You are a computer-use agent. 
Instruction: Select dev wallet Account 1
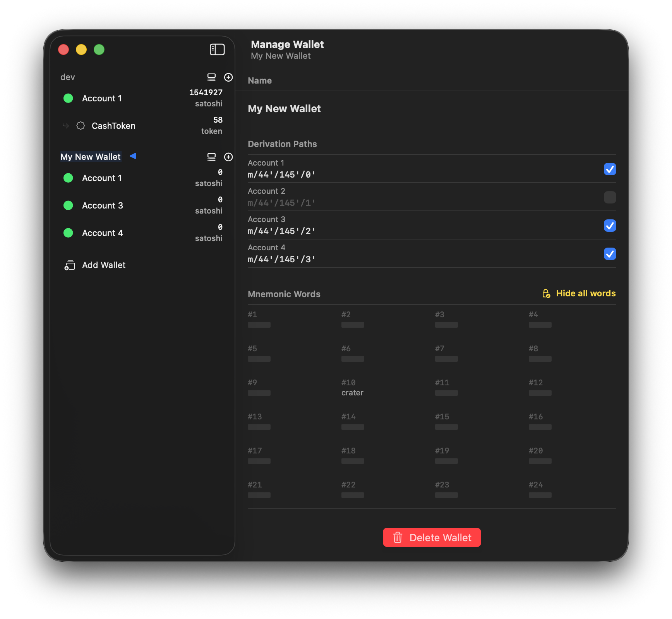pos(142,98)
